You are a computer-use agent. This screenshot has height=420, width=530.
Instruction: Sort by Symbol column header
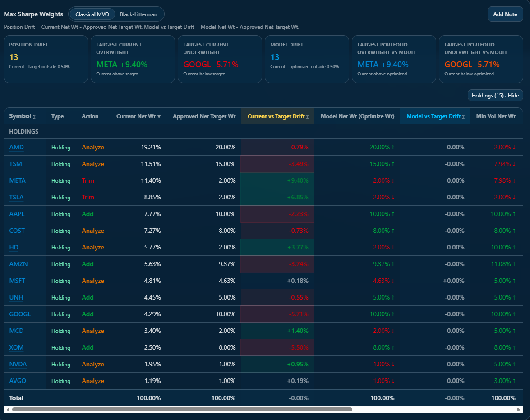[x=22, y=116]
